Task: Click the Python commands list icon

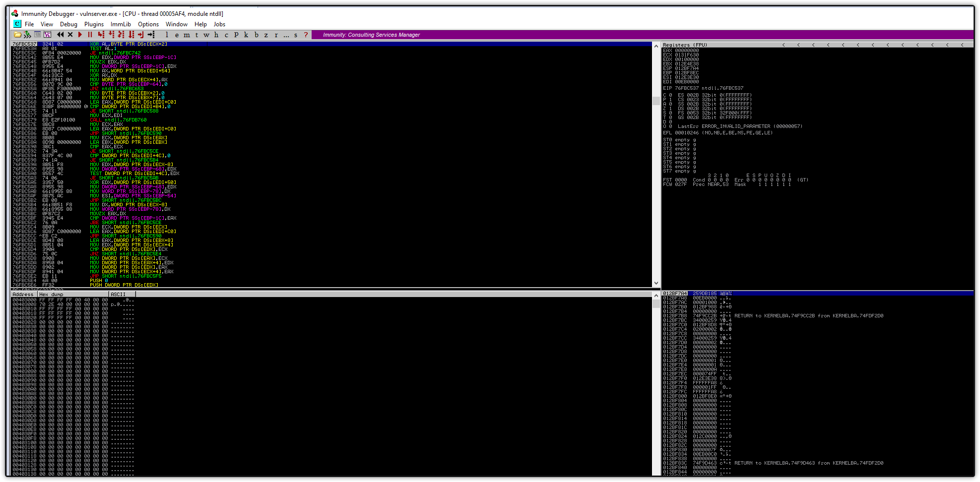Action: coord(37,34)
